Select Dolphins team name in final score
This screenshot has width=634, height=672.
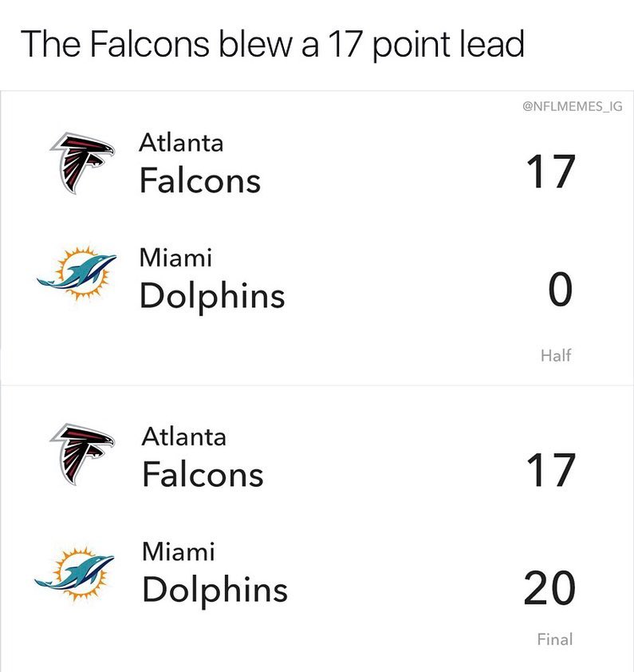215,591
